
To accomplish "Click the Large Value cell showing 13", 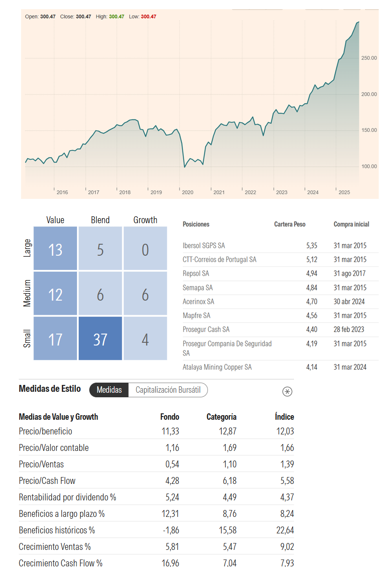I will point(55,250).
